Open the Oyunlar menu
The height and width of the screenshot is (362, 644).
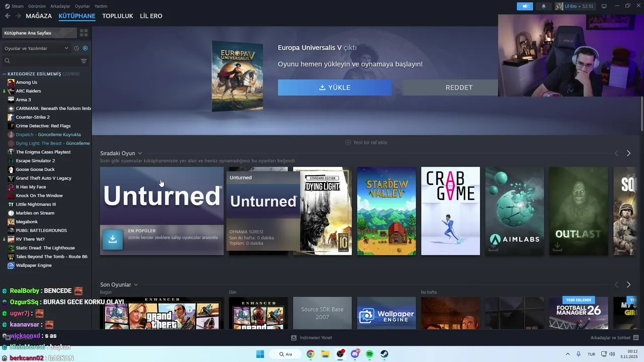click(83, 6)
